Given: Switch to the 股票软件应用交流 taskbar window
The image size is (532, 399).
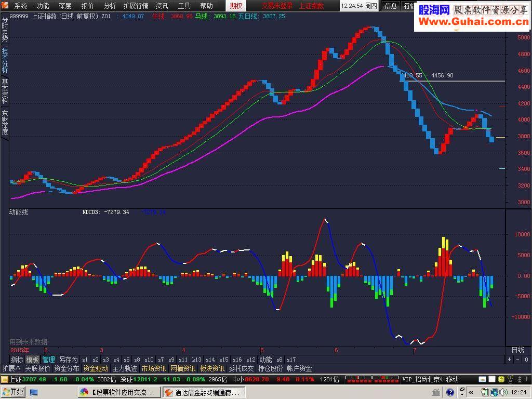Looking at the screenshot, I should [119, 393].
